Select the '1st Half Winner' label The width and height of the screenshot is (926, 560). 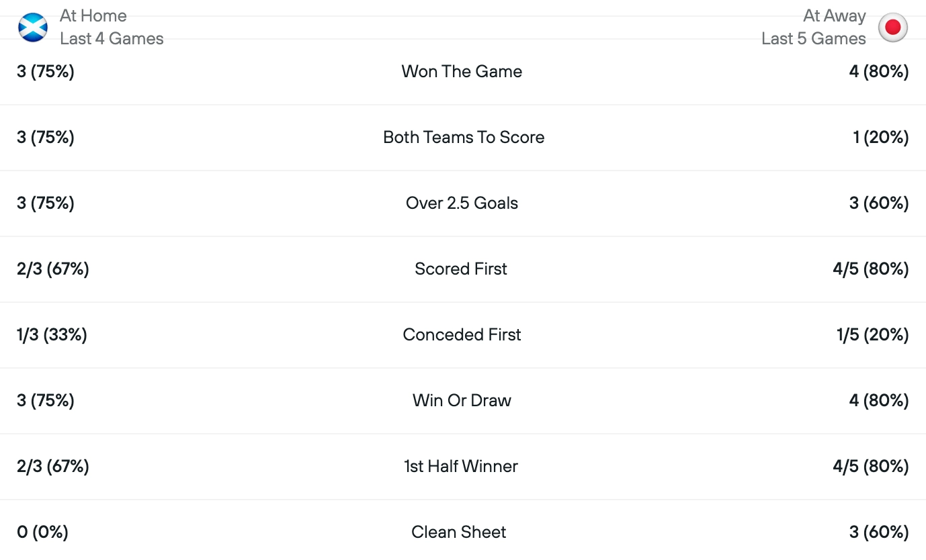(461, 467)
